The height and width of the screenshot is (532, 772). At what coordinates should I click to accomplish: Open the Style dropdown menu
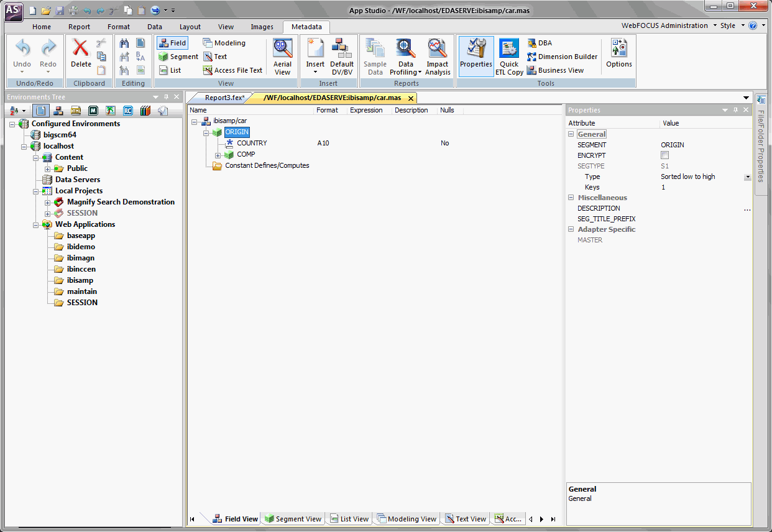click(732, 25)
